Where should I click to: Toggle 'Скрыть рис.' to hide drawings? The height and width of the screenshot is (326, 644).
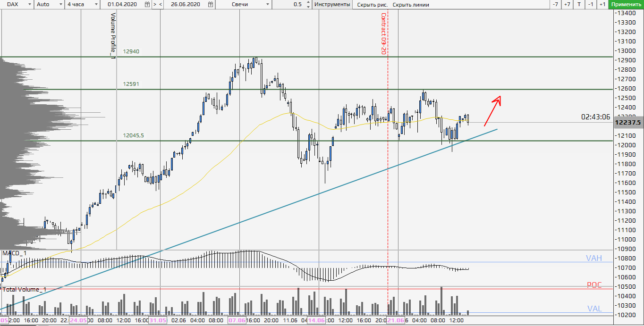click(x=372, y=4)
